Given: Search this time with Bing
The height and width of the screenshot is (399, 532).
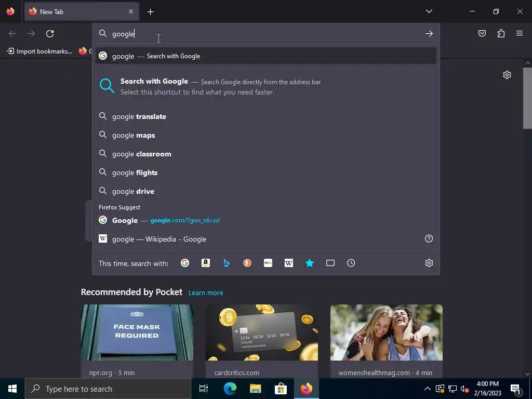Looking at the screenshot, I should [x=227, y=263].
